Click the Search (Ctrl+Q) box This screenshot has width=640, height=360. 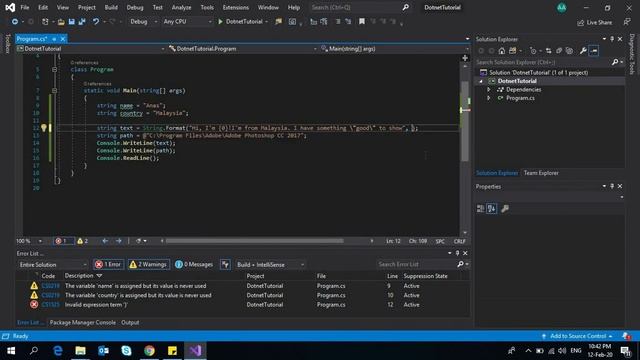coord(359,7)
